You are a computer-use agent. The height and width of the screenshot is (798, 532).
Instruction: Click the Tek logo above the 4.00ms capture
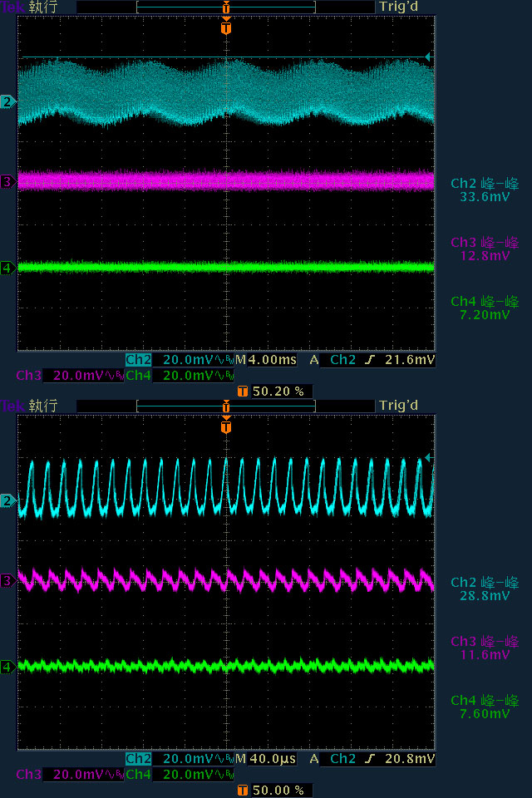pos(12,7)
